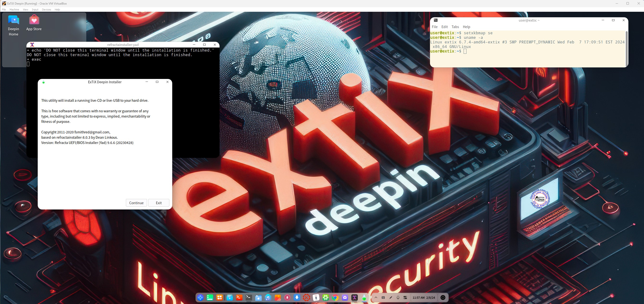Maximize the ExTiX Deepin Installer window
The width and height of the screenshot is (644, 304).
point(157,82)
